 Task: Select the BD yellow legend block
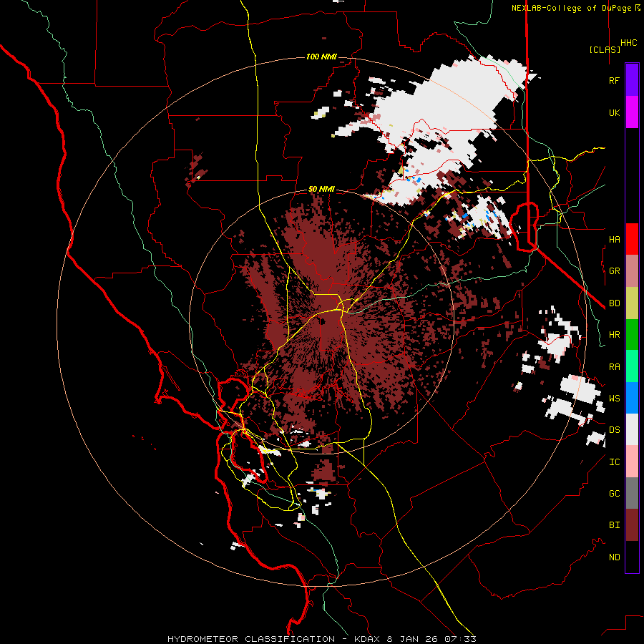coord(632,303)
